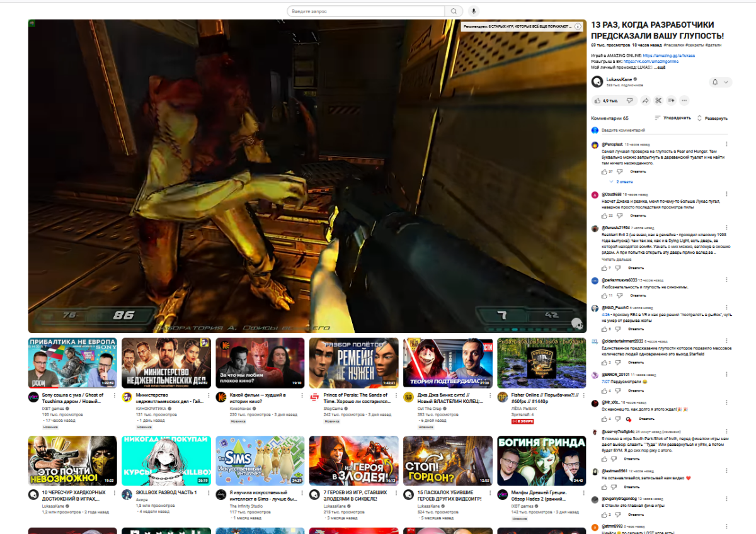
Task: Dislike the @Coud1658 comment
Action: coord(620,215)
